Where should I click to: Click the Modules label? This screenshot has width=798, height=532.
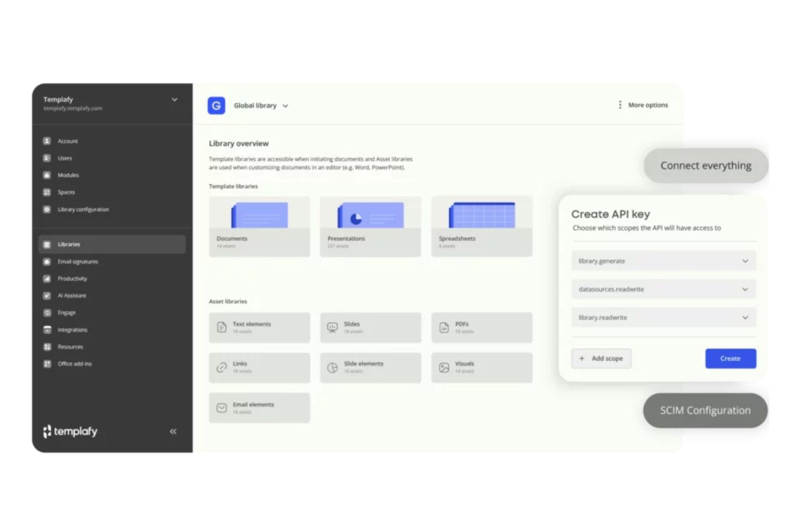point(68,175)
